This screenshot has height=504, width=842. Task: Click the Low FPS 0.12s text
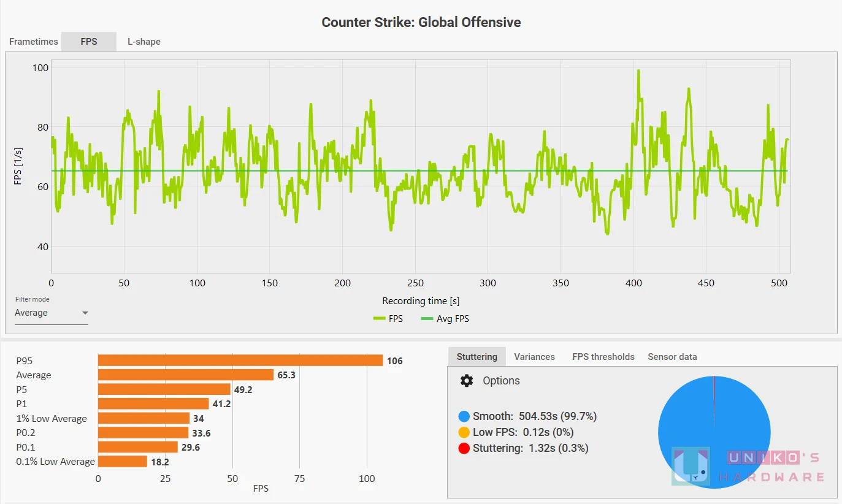point(523,432)
